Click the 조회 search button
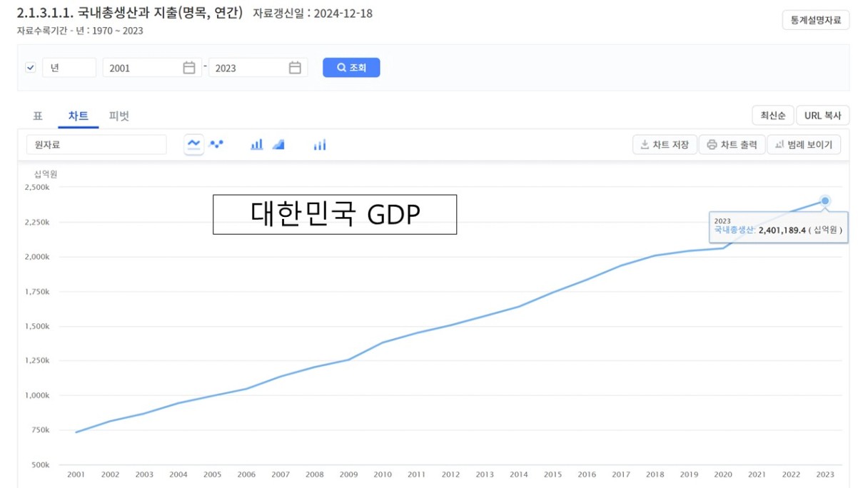The width and height of the screenshot is (868, 488). tap(351, 68)
